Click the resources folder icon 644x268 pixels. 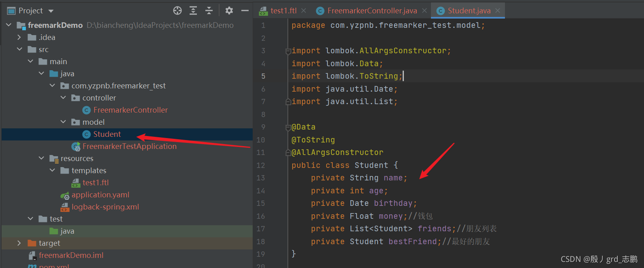click(x=54, y=159)
